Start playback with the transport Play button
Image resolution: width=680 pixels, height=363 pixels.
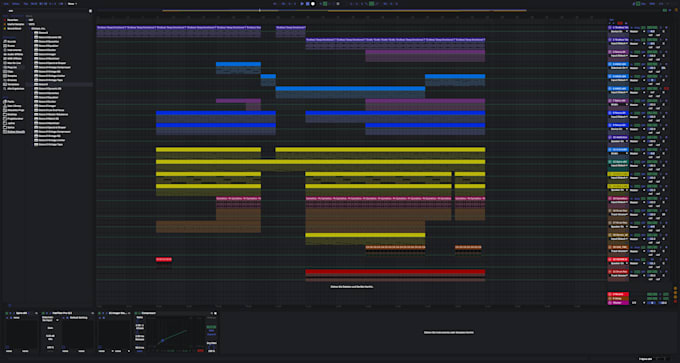(x=303, y=3)
